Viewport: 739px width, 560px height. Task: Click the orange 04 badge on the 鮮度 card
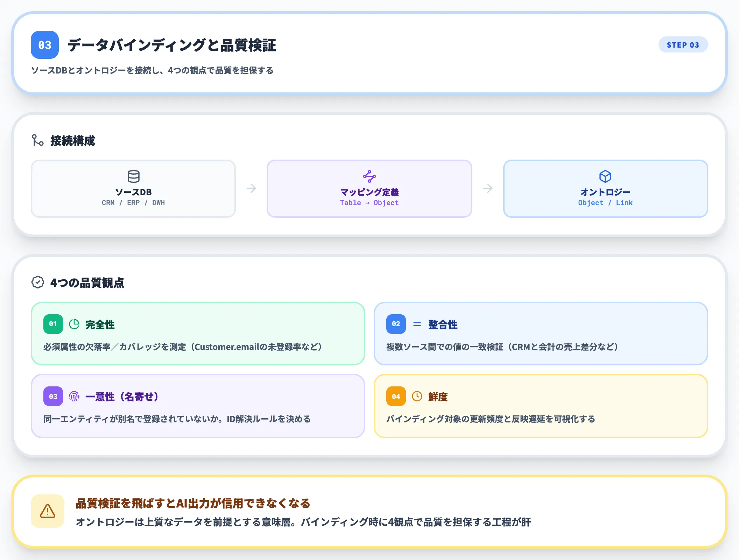click(x=396, y=396)
